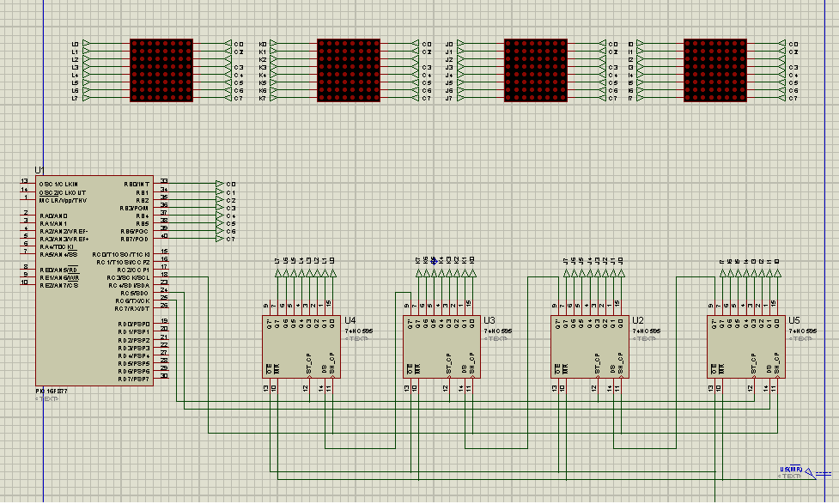The width and height of the screenshot is (839, 504).
Task: Click the J7 output terminal above U2
Action: 567,273
